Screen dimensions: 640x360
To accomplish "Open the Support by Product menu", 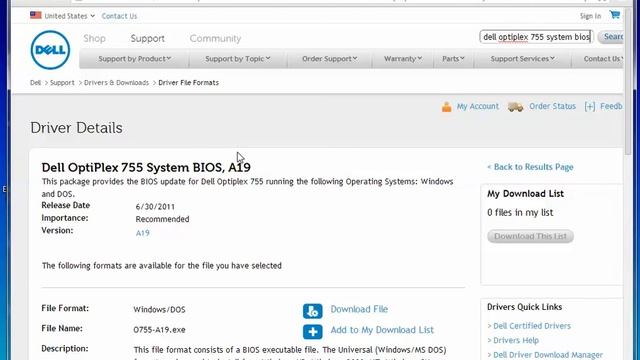I will pyautogui.click(x=134, y=59).
